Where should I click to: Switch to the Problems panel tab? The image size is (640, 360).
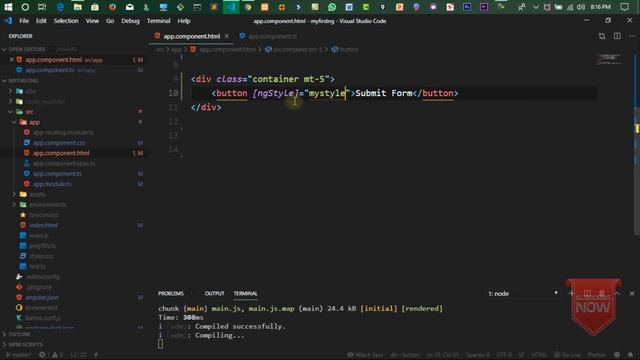click(171, 293)
